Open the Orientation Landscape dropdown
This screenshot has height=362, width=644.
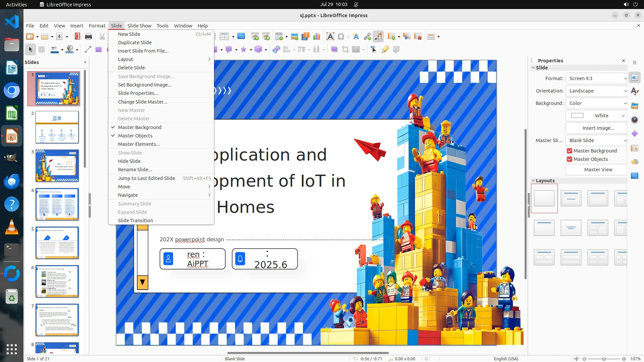596,91
